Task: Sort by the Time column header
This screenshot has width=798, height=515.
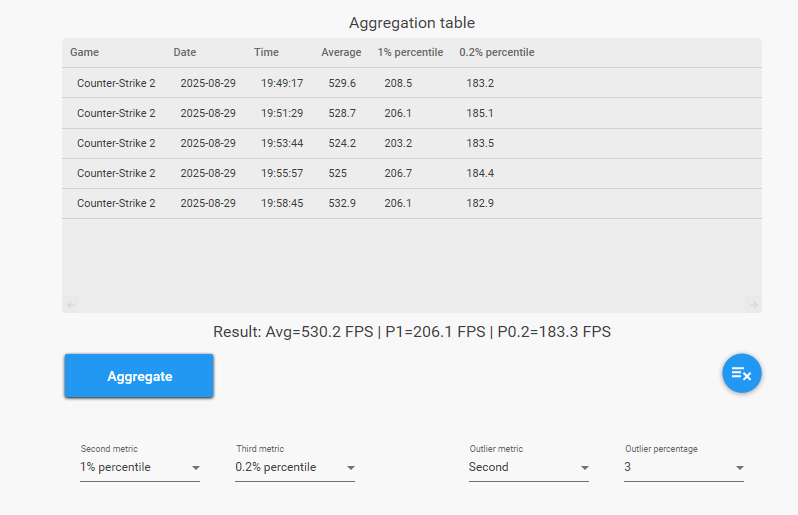Action: click(x=266, y=52)
